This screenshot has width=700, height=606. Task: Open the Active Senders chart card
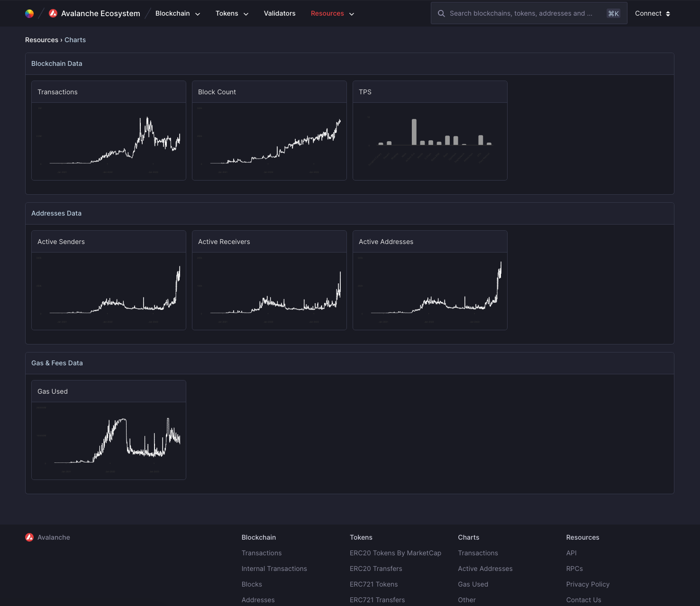click(109, 280)
